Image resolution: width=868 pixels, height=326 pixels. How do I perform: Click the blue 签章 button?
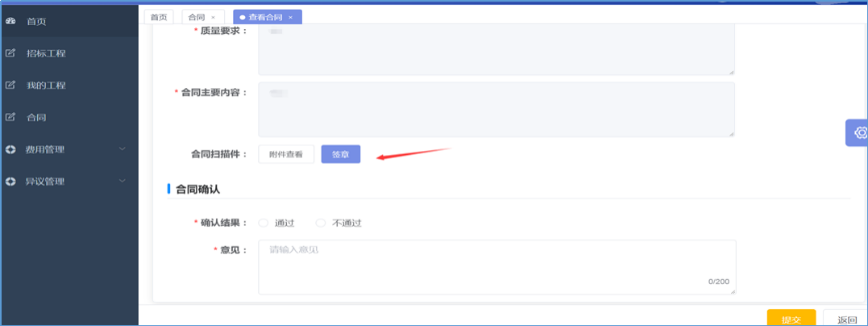(341, 154)
